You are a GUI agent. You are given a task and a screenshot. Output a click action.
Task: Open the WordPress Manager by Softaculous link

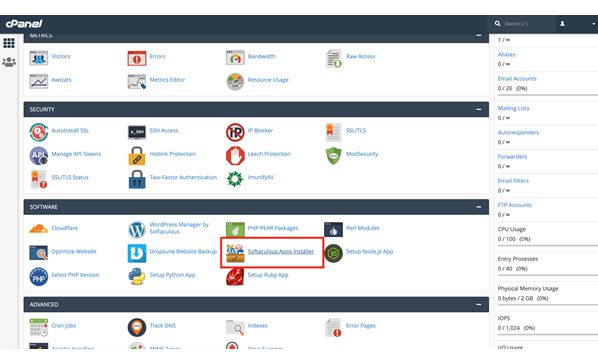pyautogui.click(x=179, y=228)
